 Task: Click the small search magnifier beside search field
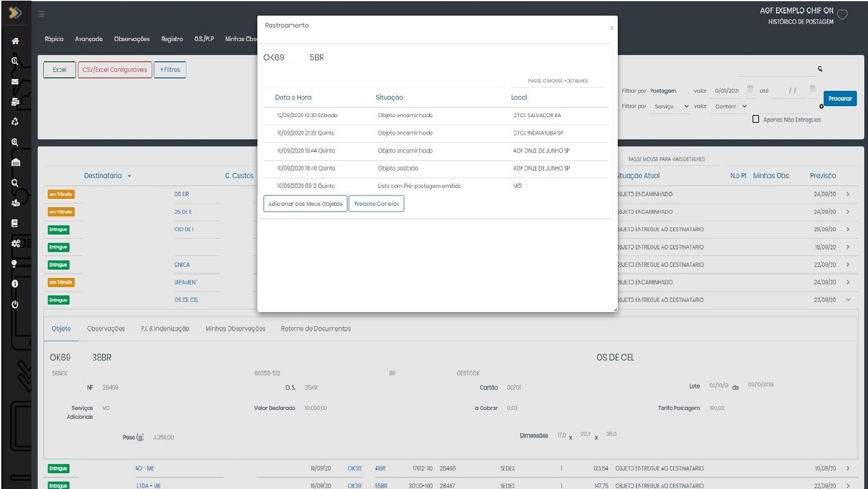click(x=820, y=69)
